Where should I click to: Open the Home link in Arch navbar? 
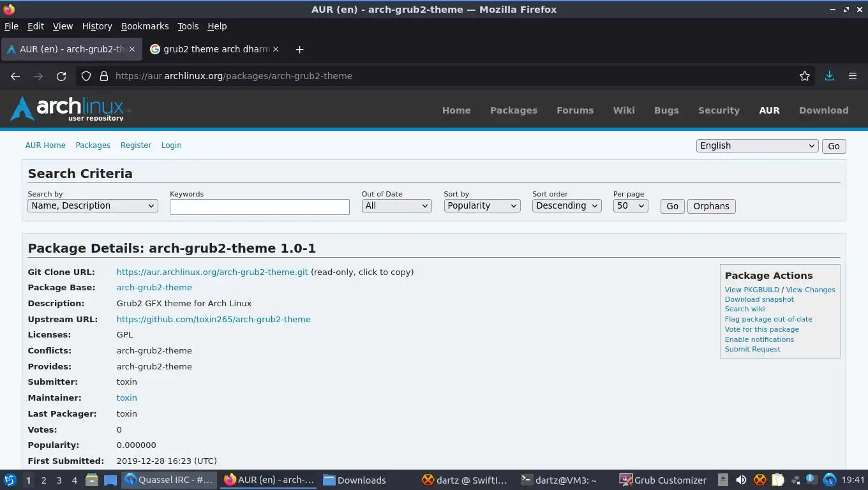[x=456, y=110]
